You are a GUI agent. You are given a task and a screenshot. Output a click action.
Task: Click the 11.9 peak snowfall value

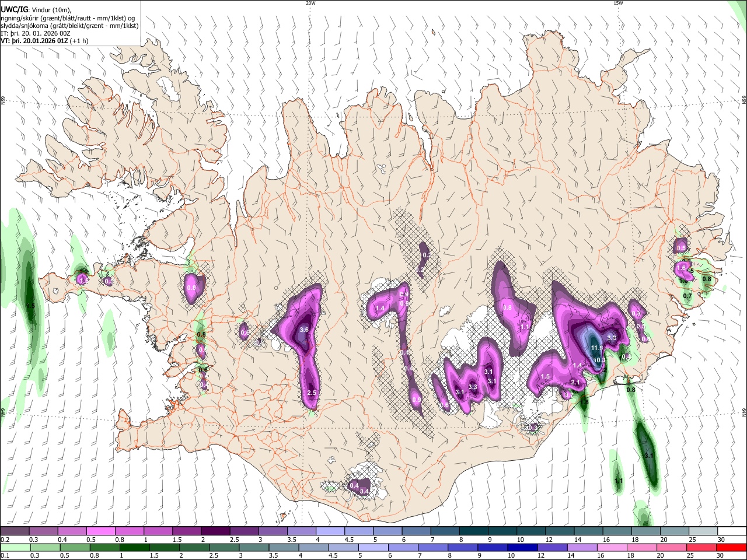click(597, 348)
